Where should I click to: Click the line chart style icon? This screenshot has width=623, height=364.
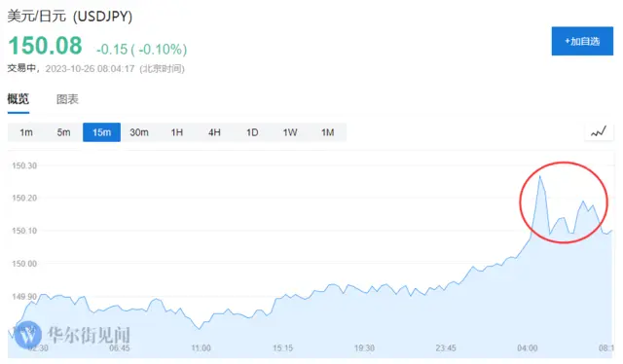point(599,132)
